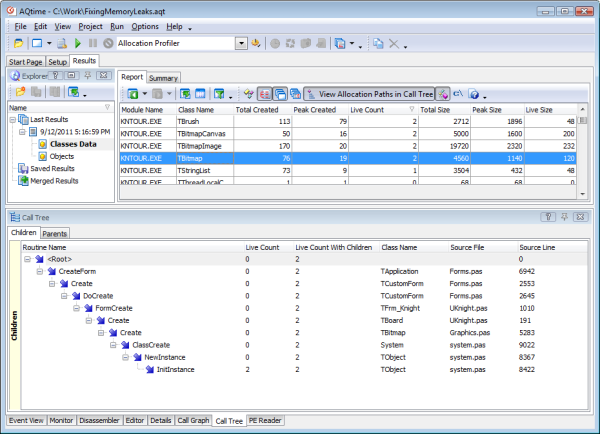Open the PE Reader bottom tab
The width and height of the screenshot is (600, 434).
[x=265, y=420]
